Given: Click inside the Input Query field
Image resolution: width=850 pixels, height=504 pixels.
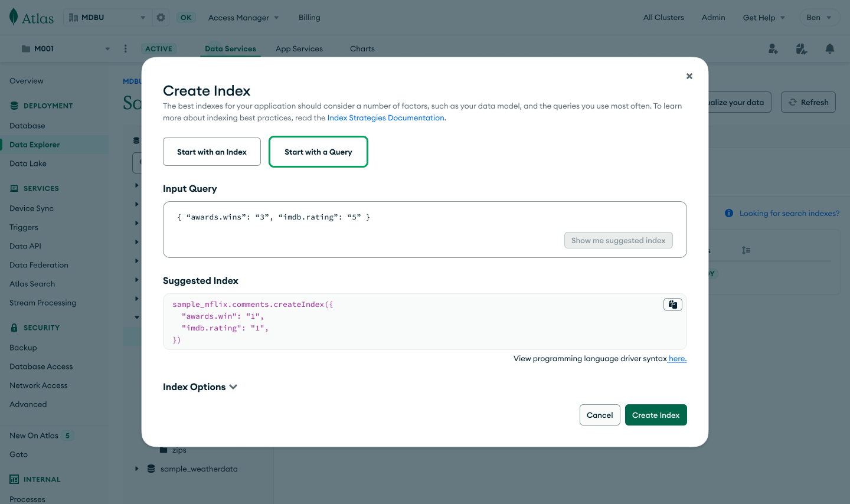Looking at the screenshot, I should [x=425, y=230].
